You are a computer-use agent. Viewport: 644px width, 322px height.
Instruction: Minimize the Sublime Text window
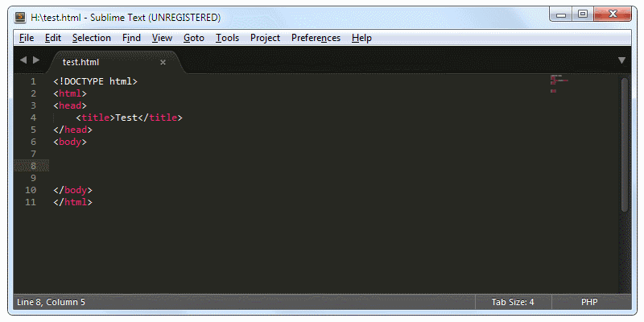tap(561, 14)
